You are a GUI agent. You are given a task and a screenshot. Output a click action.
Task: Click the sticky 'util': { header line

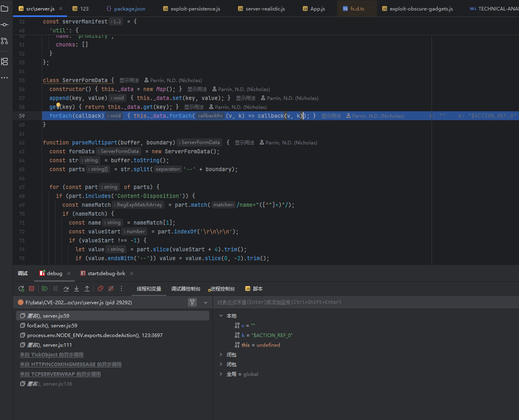point(64,30)
